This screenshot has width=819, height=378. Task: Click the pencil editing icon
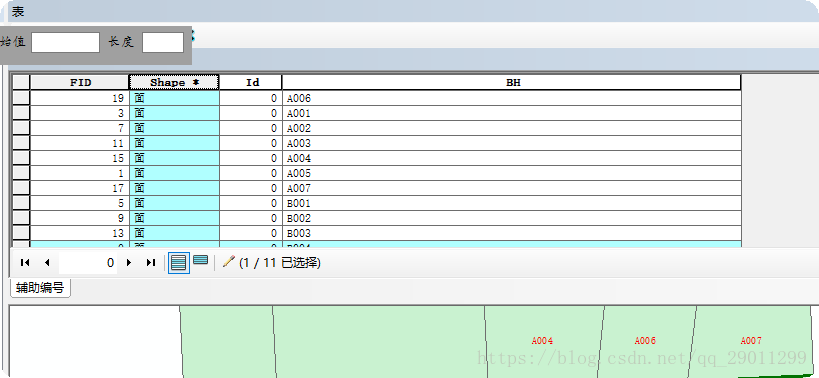(x=228, y=262)
